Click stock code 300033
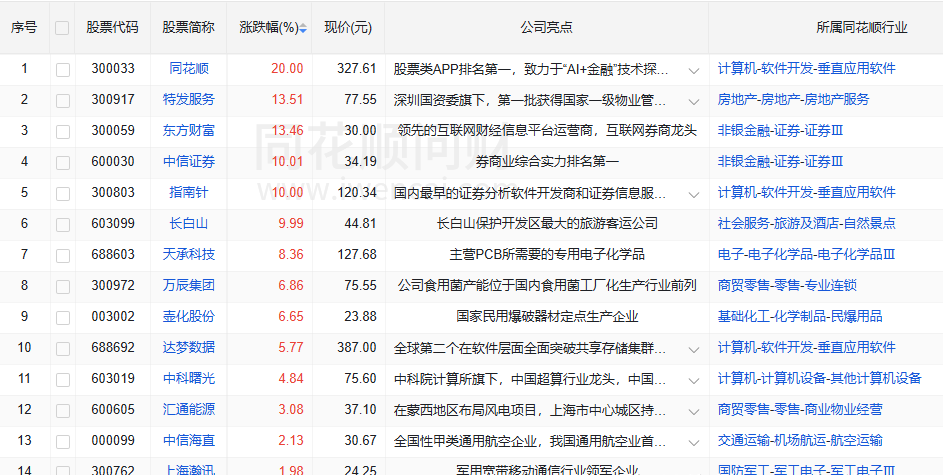This screenshot has width=943, height=475. pyautogui.click(x=113, y=69)
